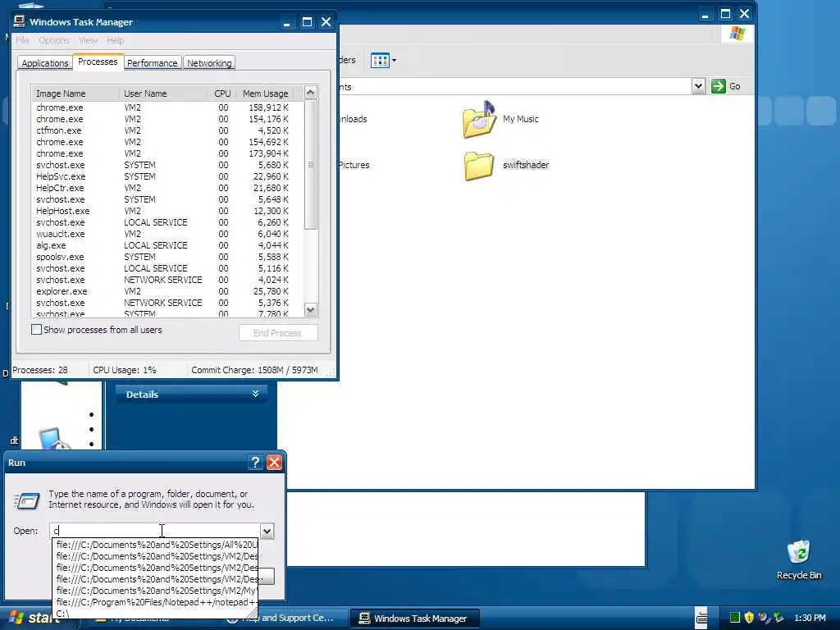Image resolution: width=840 pixels, height=630 pixels.
Task: Select the swiftshader folder icon
Action: coord(479,165)
